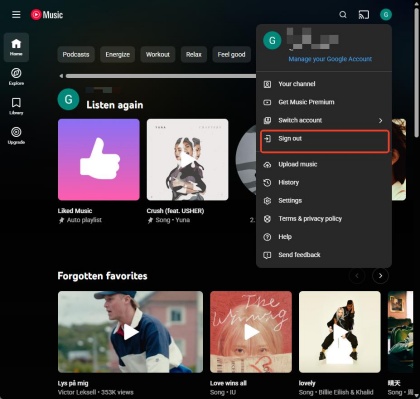Open Manage your Google Account link
Viewport: 420px width, 399px height.
[x=330, y=59]
